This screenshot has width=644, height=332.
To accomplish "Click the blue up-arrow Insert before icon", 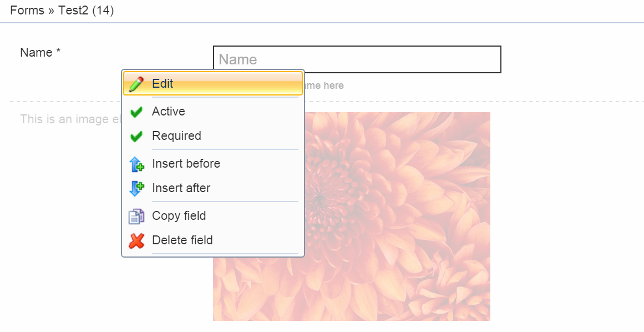I will pyautogui.click(x=136, y=164).
